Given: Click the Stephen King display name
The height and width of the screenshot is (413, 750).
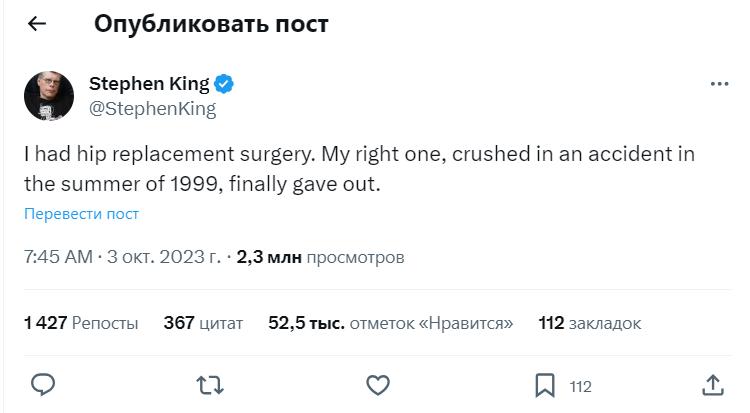Looking at the screenshot, I should 149,83.
